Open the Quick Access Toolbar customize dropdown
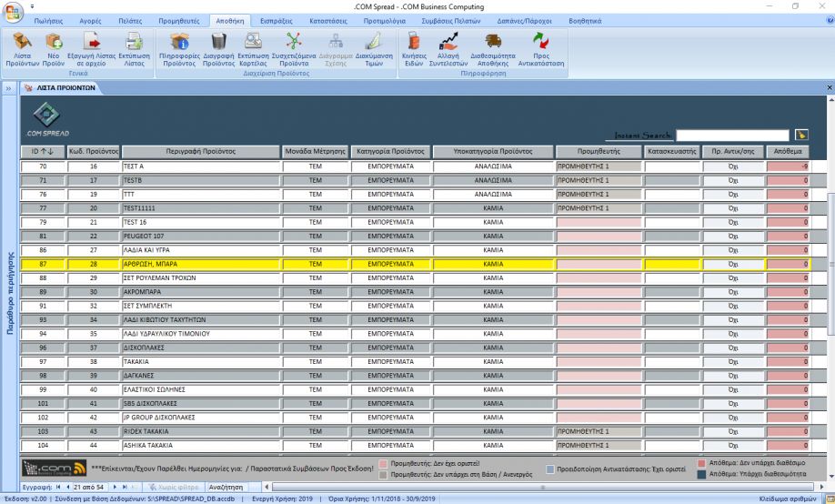835x504 pixels. [33, 6]
